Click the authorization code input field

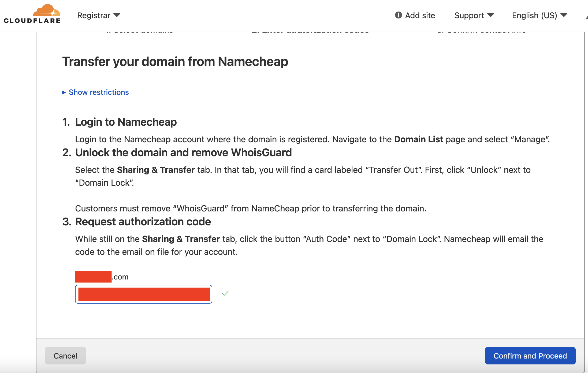pos(144,294)
